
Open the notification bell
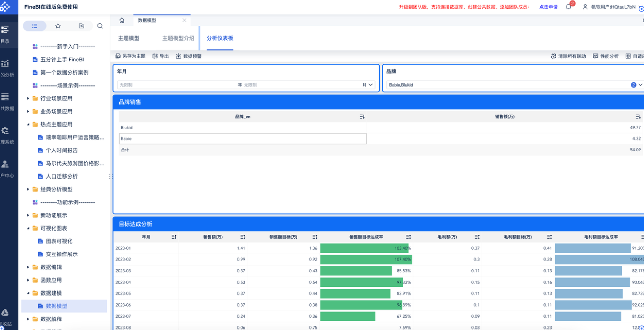(568, 7)
